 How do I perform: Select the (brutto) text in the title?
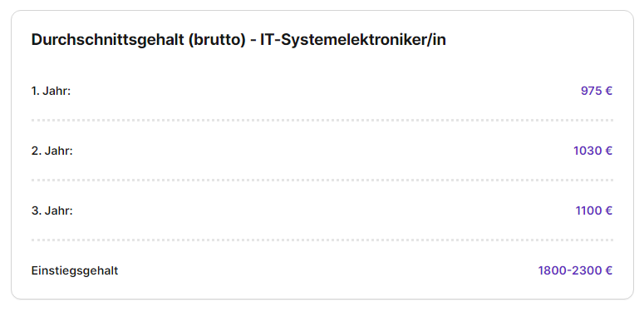[x=217, y=40]
